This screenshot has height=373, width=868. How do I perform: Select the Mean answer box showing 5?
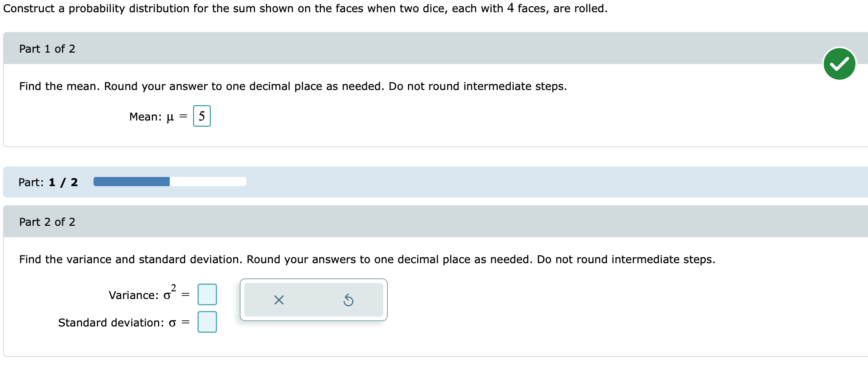pos(202,116)
